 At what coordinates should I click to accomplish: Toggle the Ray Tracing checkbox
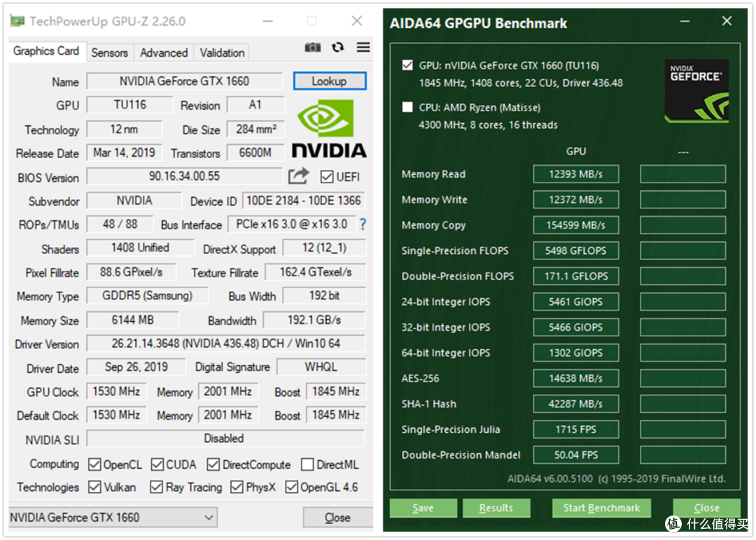[x=156, y=487]
